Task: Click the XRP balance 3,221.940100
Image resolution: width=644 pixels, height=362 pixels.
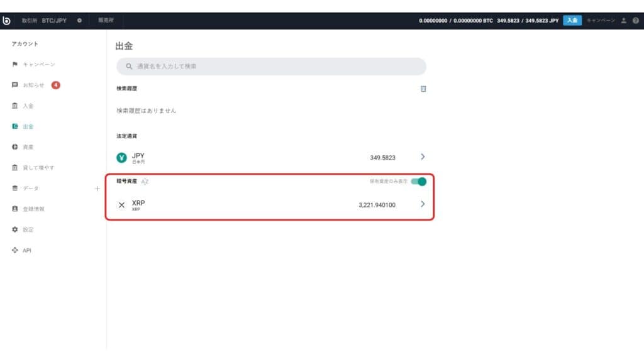Action: (x=377, y=205)
